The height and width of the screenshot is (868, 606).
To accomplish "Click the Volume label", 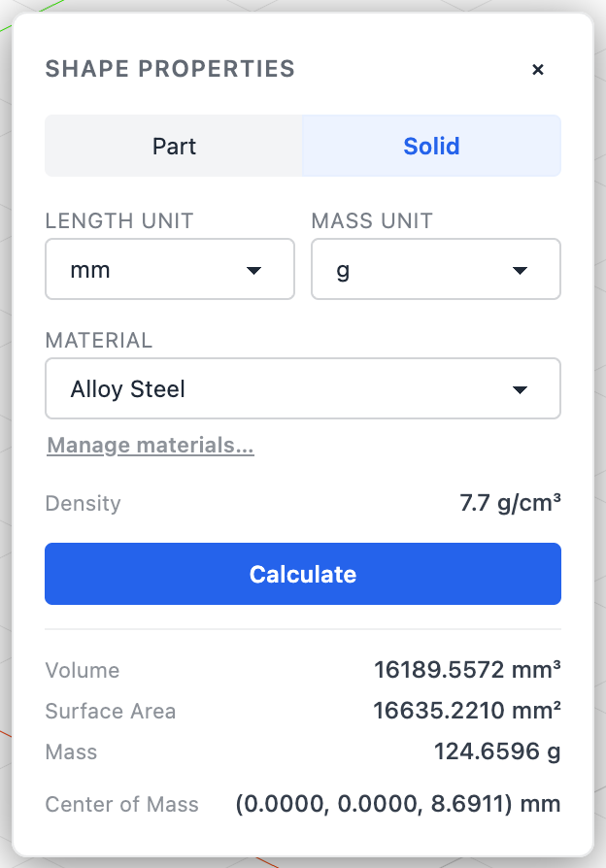I will tap(83, 670).
